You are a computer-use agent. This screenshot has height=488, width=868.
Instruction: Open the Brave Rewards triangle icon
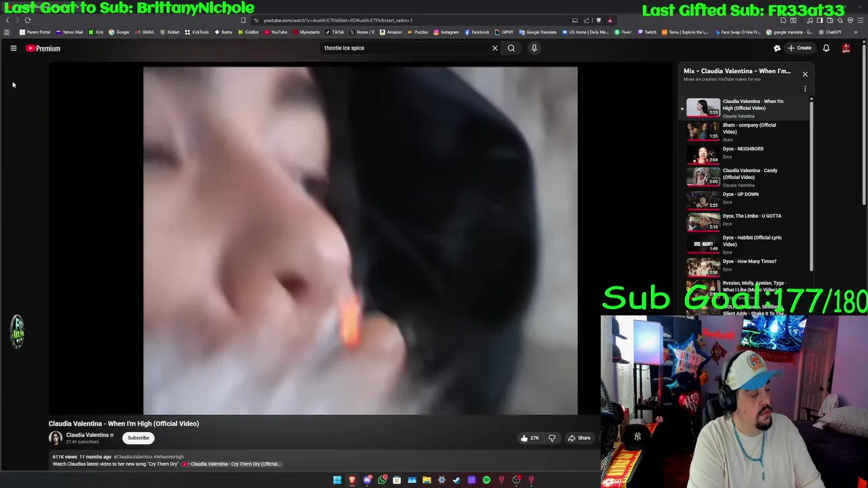coord(610,20)
